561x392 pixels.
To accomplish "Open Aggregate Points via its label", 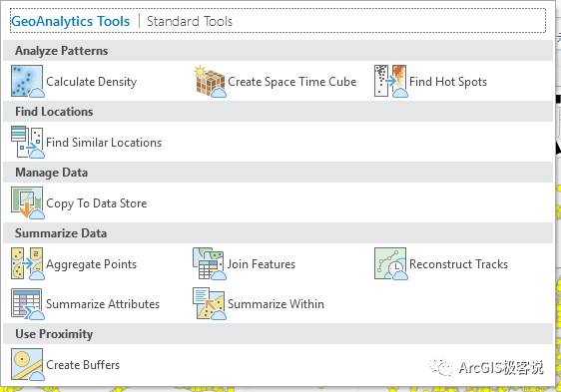I will coord(92,264).
